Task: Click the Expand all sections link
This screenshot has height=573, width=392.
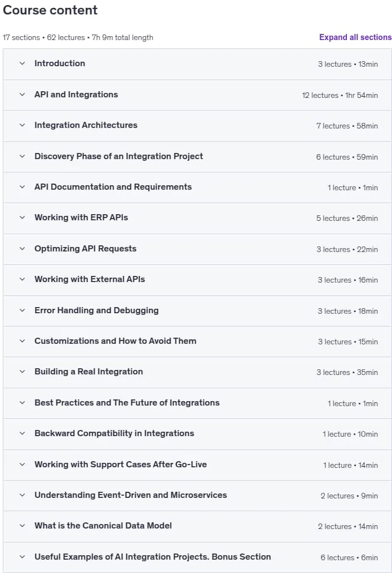Action: coord(355,37)
